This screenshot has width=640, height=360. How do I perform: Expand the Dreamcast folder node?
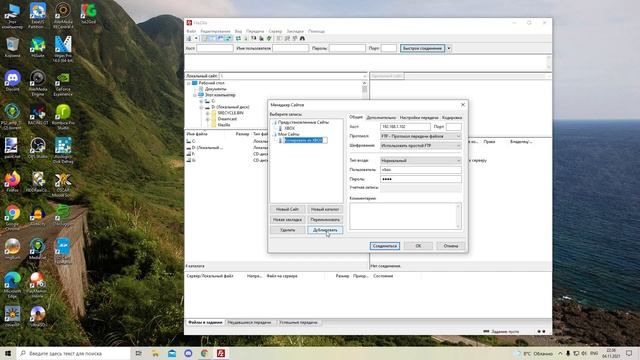(207, 119)
